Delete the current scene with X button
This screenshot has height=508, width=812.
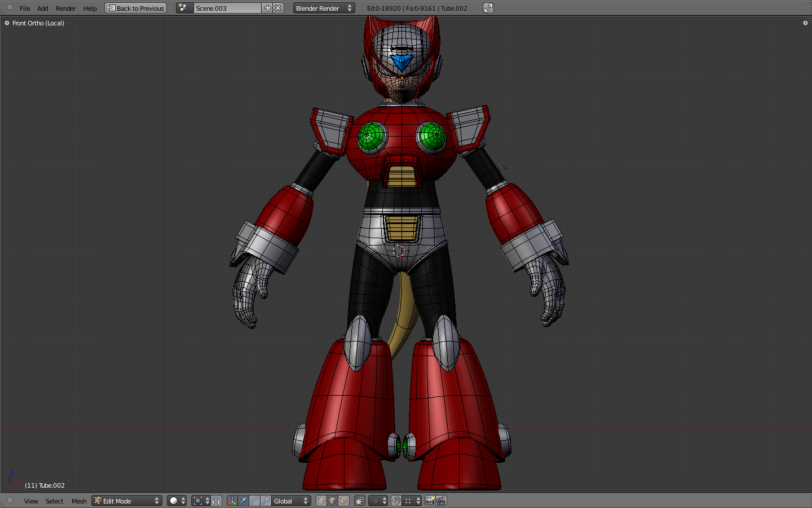coord(278,8)
